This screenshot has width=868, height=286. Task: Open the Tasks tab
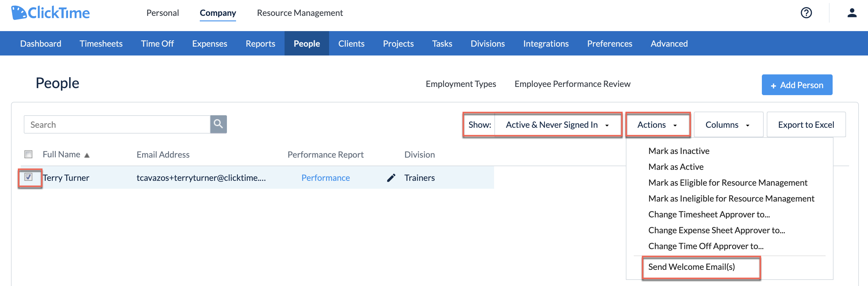coord(442,44)
